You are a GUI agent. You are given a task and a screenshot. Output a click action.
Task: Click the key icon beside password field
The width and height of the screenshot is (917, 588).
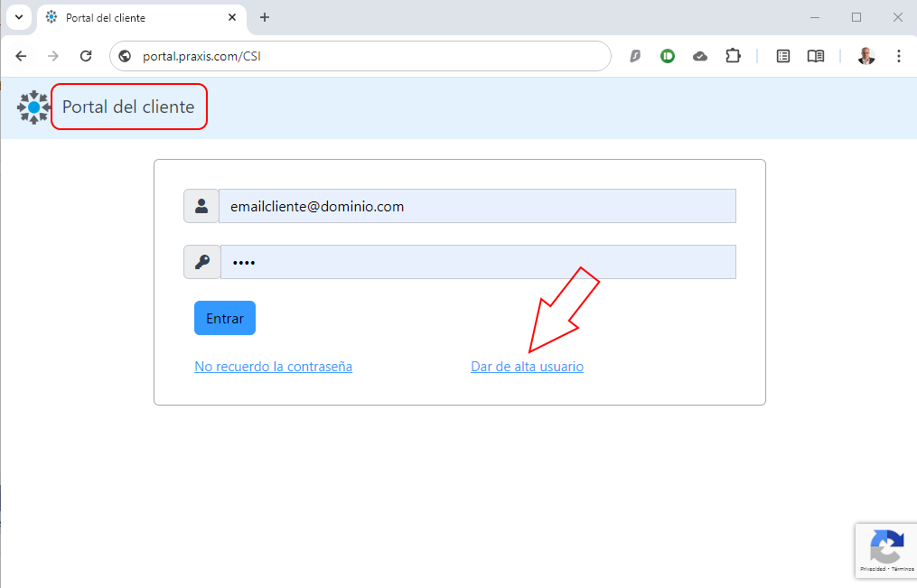pos(201,262)
